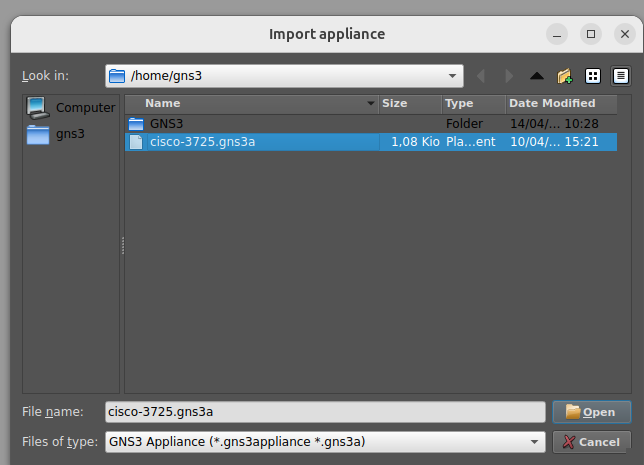
Task: Close the Import appliance dialog
Action: [625, 34]
